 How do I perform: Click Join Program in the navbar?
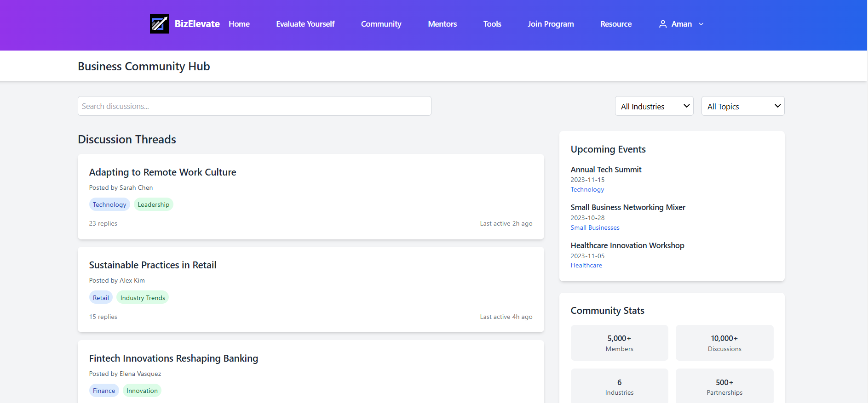551,24
